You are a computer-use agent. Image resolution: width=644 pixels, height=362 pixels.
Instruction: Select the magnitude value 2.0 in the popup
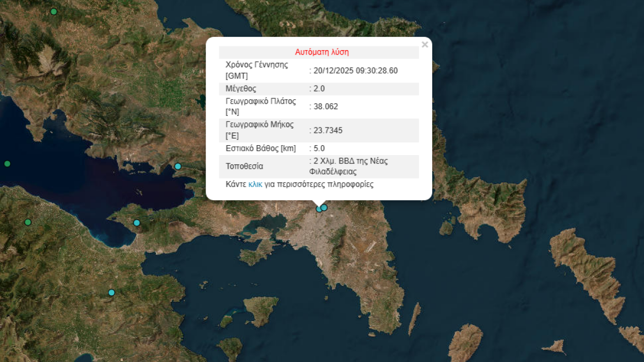point(318,88)
